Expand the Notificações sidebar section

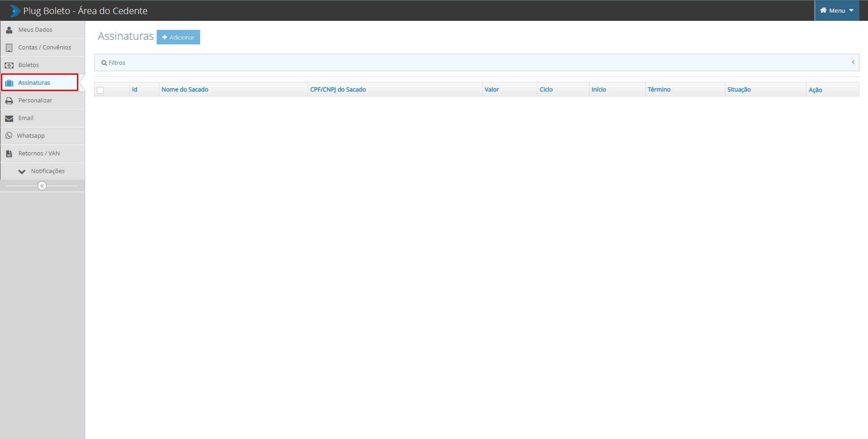pyautogui.click(x=43, y=171)
